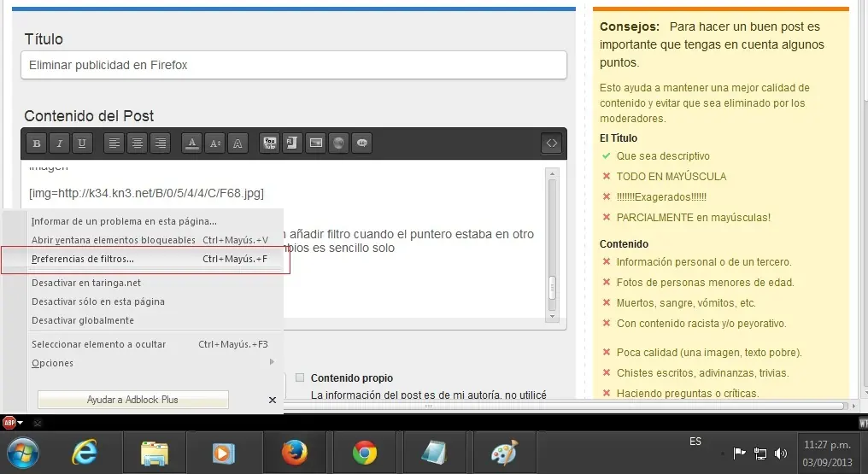Click the 'Que sea descriptivo' tip
Viewport: 868px width, 474px height.
pyautogui.click(x=663, y=156)
